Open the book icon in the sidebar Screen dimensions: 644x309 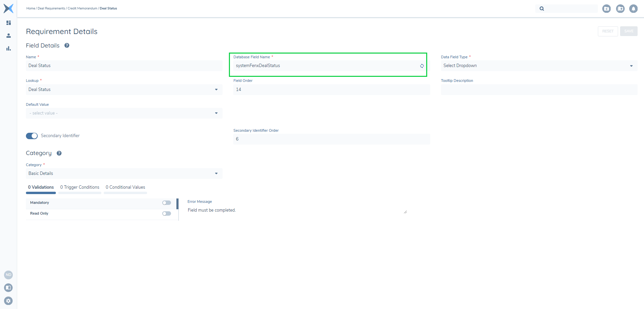(8, 288)
